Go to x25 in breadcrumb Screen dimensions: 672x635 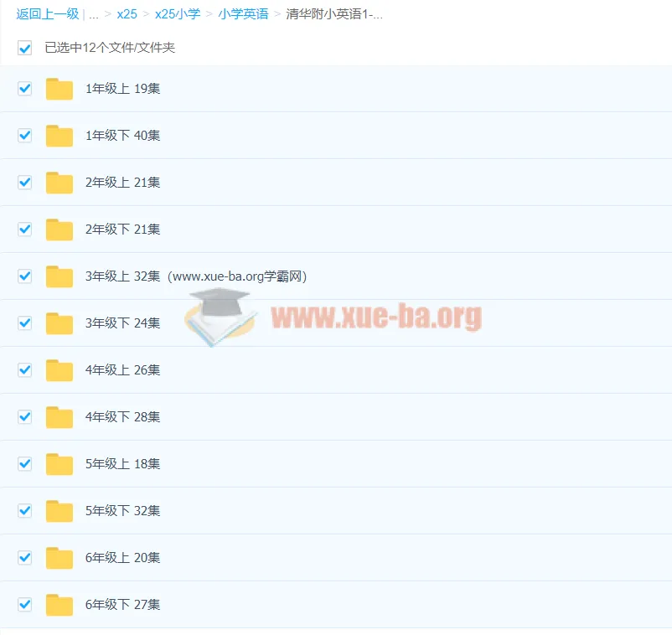point(127,14)
